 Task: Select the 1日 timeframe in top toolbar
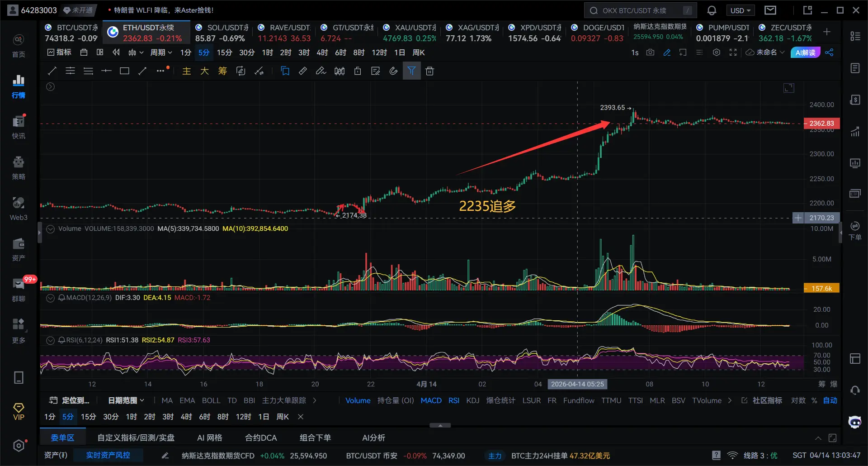[400, 52]
